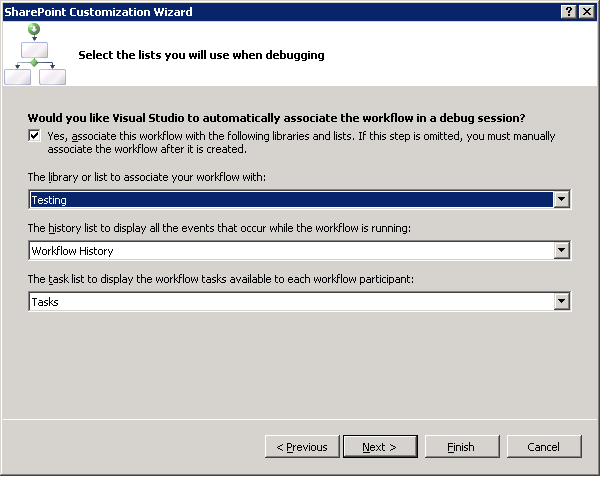Proceed with the Next button
Image resolution: width=601 pixels, height=477 pixels.
pos(379,447)
